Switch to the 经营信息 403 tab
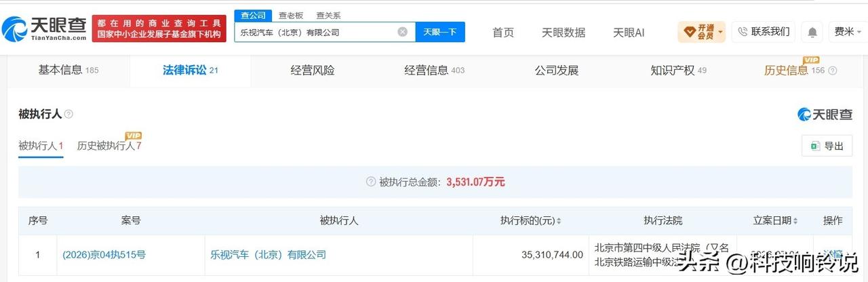 [x=435, y=70]
